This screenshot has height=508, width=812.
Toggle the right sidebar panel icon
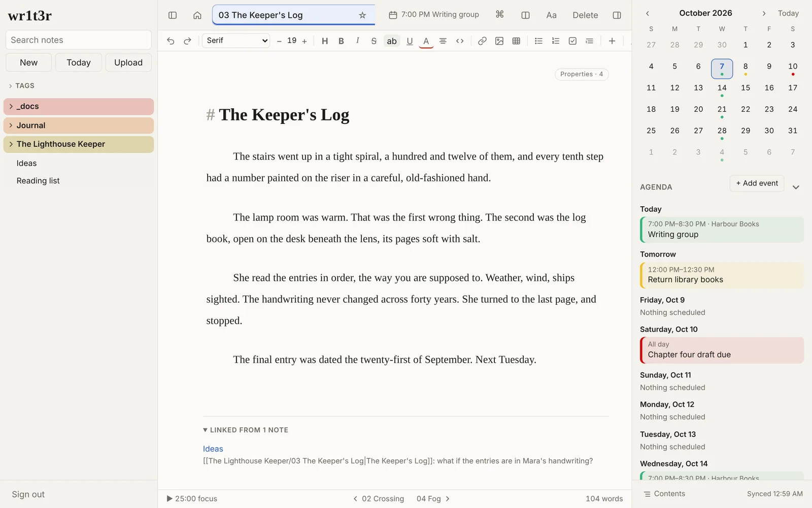tap(617, 15)
